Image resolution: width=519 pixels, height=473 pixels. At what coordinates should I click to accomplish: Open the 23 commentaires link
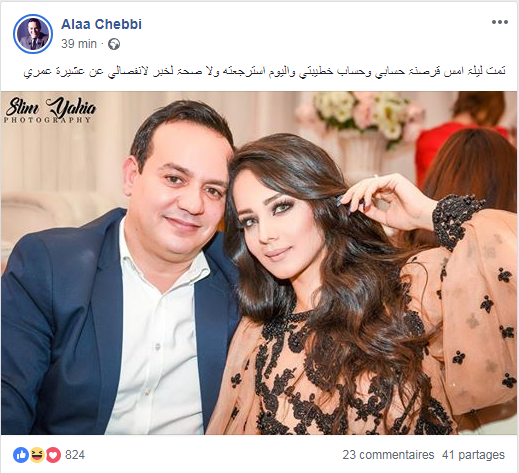tap(388, 455)
